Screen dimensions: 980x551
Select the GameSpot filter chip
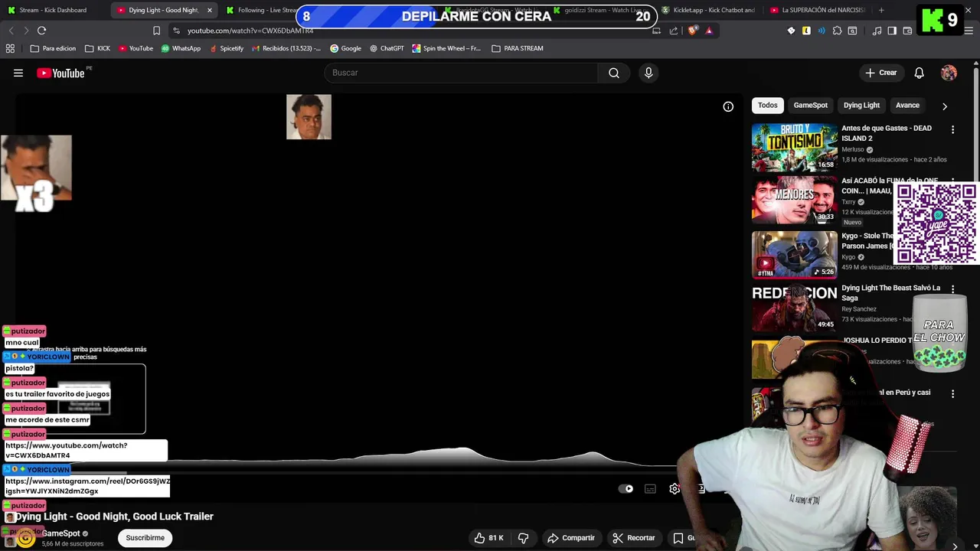coord(810,106)
